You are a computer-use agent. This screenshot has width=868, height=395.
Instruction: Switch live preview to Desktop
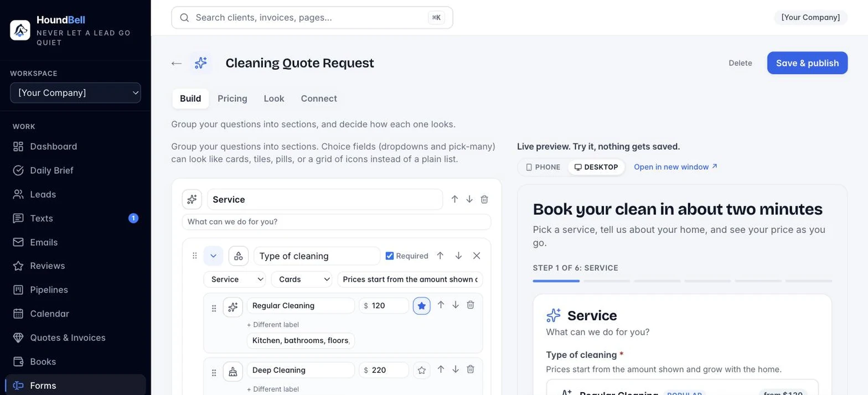pyautogui.click(x=596, y=167)
